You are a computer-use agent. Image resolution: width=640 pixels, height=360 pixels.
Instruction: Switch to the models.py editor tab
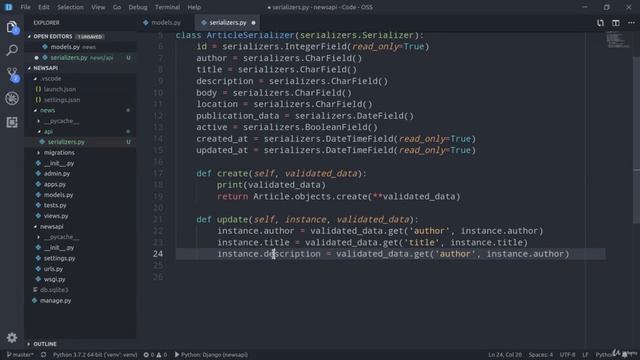(x=166, y=23)
